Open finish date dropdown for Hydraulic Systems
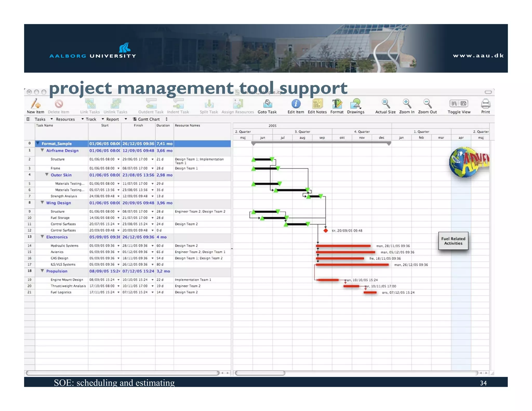532x411 pixels. (x=152, y=246)
